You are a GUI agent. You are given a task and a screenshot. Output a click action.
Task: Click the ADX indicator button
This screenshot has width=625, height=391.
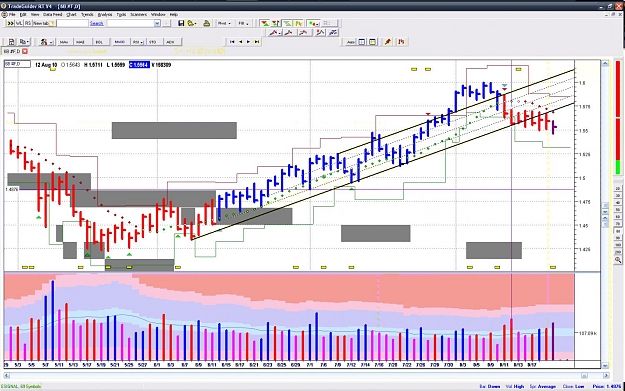click(171, 42)
